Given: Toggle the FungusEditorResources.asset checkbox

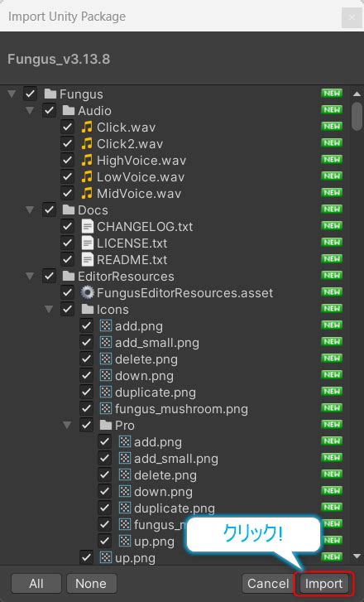Looking at the screenshot, I should click(68, 292).
